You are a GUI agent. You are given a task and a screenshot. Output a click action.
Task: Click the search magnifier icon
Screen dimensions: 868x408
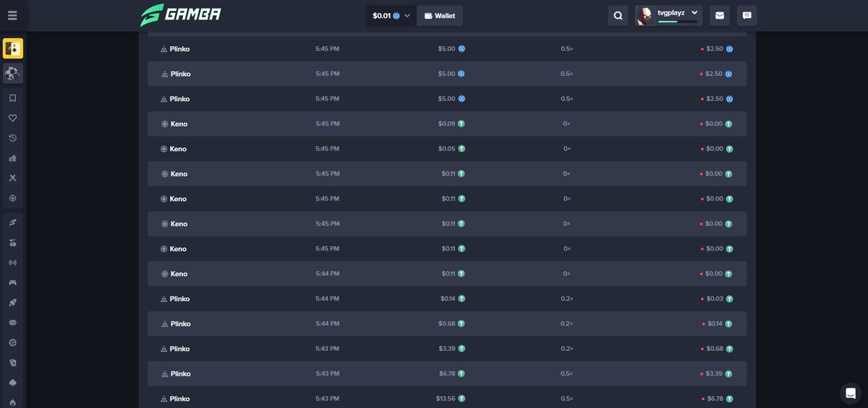[x=618, y=15]
